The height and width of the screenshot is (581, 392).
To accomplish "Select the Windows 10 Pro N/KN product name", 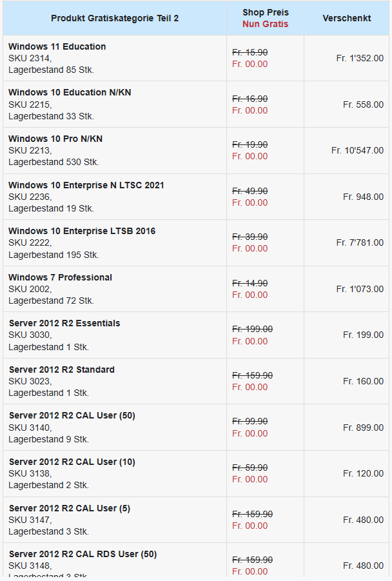I will pos(55,139).
